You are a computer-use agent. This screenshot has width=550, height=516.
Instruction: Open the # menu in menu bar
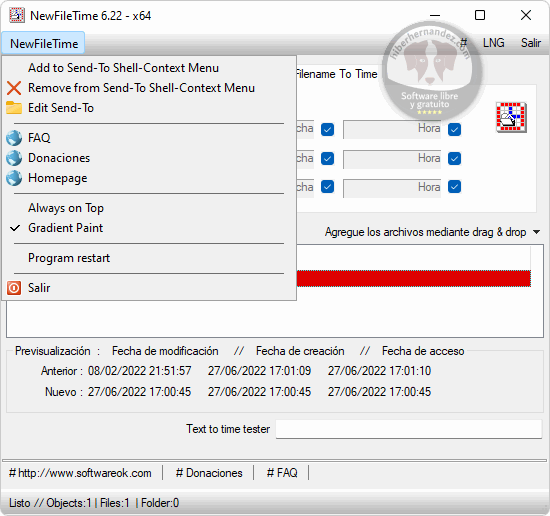coord(464,43)
